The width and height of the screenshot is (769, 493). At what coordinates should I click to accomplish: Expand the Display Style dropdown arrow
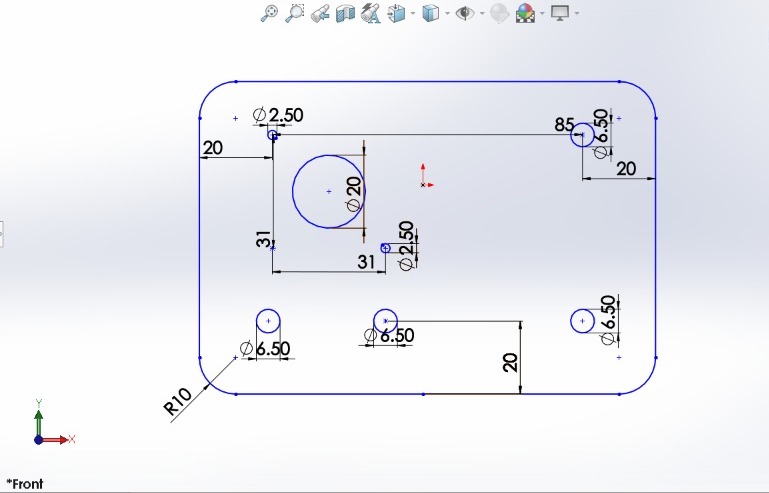pos(447,13)
